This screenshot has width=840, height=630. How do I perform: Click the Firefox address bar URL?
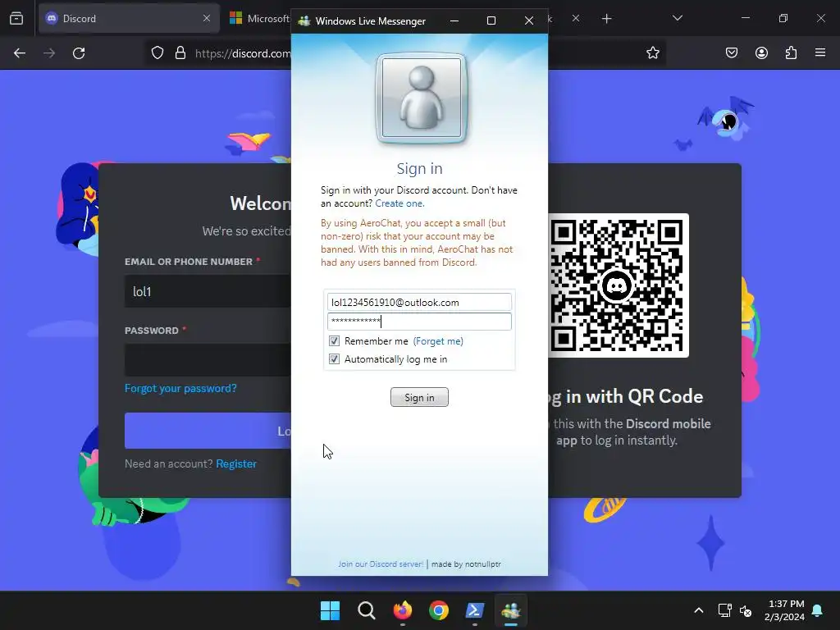click(243, 53)
